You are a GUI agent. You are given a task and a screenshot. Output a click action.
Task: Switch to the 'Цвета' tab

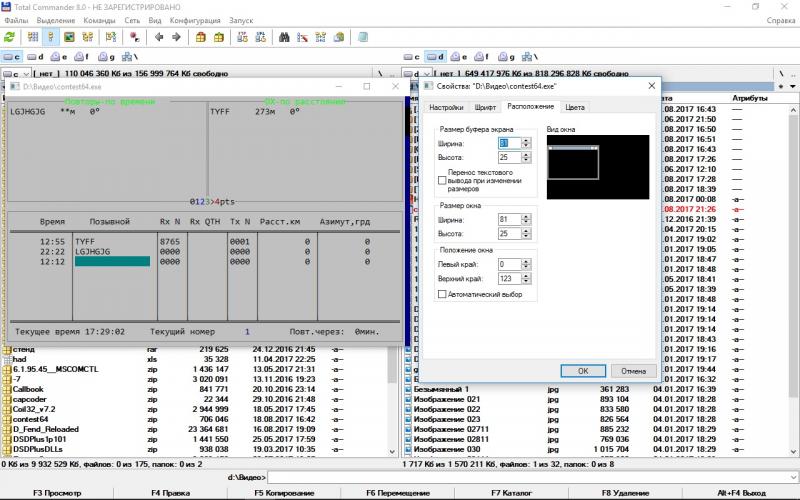[574, 106]
